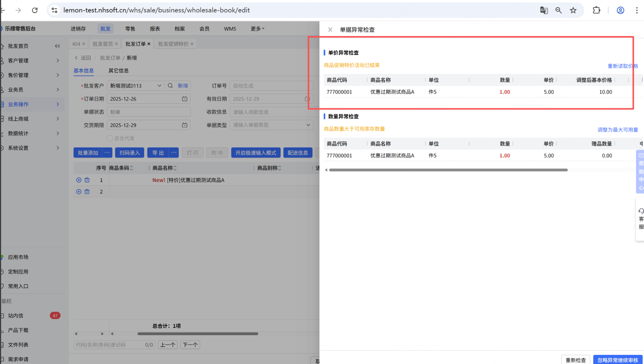Sort by 商品条码 column
The image size is (644, 364).
131,168
